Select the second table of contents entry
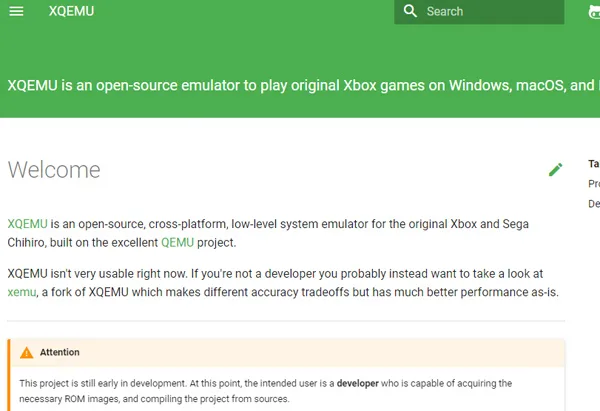This screenshot has height=411, width=600. [594, 204]
